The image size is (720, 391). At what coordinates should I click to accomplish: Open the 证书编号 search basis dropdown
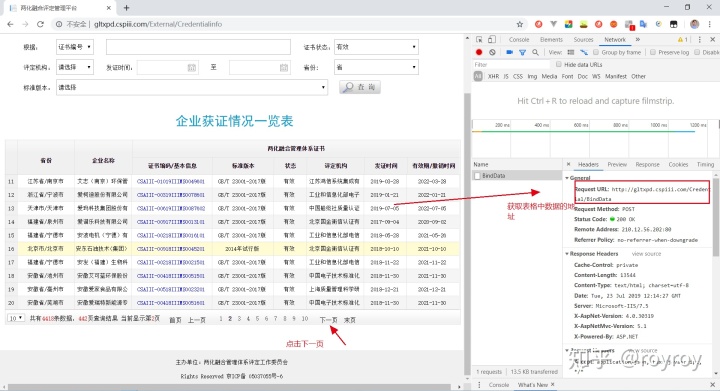75,47
